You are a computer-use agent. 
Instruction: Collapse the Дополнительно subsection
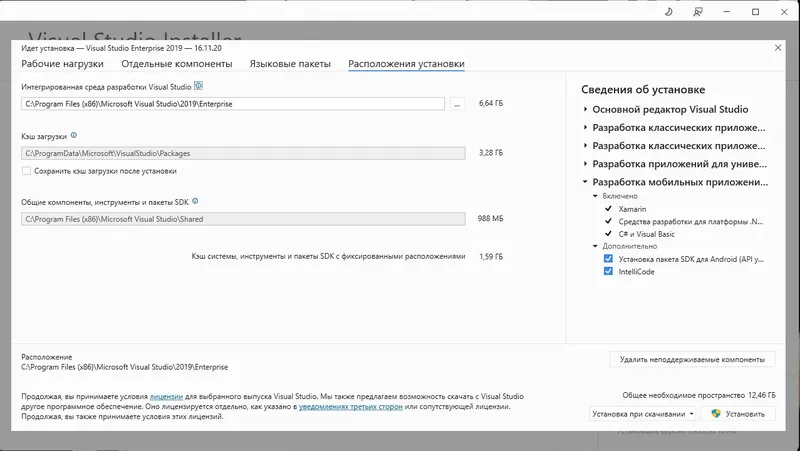point(595,246)
